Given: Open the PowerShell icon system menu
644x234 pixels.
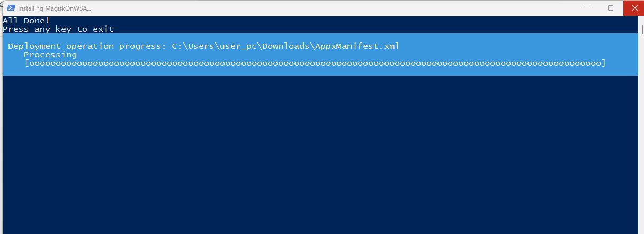Looking at the screenshot, I should pyautogui.click(x=10, y=8).
